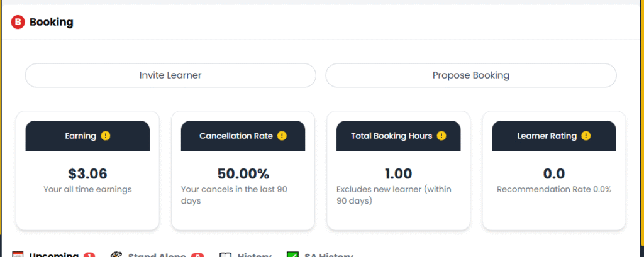Click the Upcoming calendar icon
This screenshot has height=257, width=644.
pyautogui.click(x=18, y=255)
